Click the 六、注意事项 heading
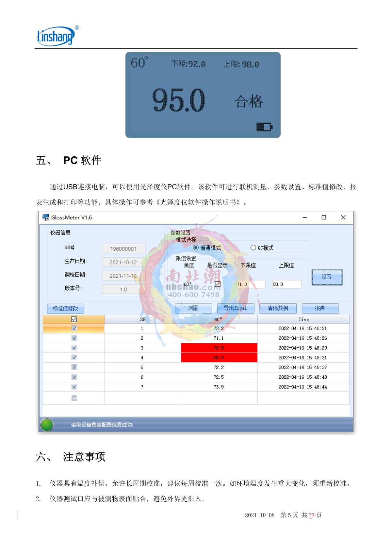This screenshot has width=392, height=555. (71, 457)
